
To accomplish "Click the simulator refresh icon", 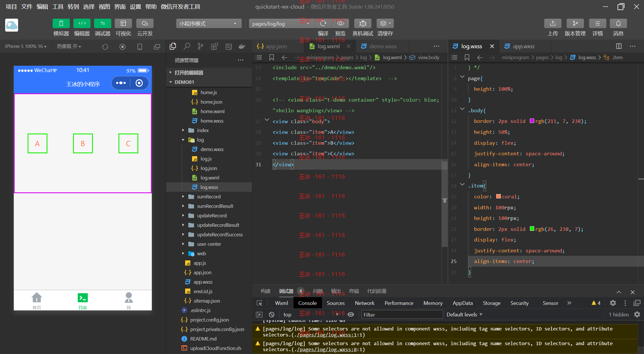I will pyautogui.click(x=105, y=47).
